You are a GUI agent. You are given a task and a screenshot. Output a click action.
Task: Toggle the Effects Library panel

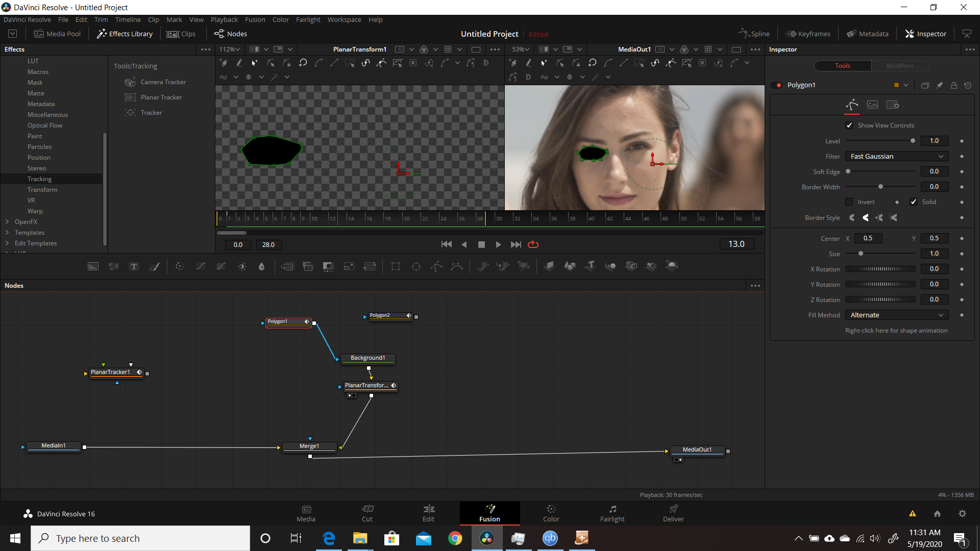click(125, 34)
